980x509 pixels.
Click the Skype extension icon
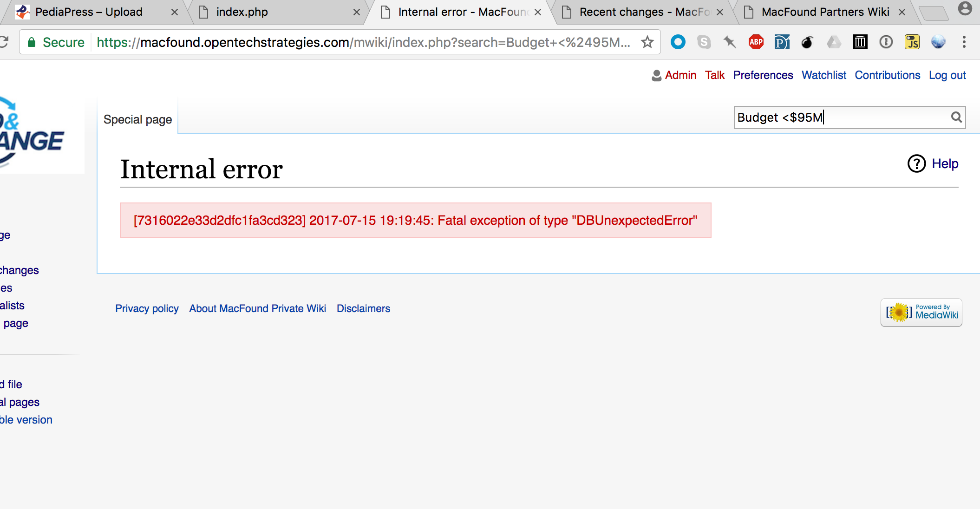(704, 42)
